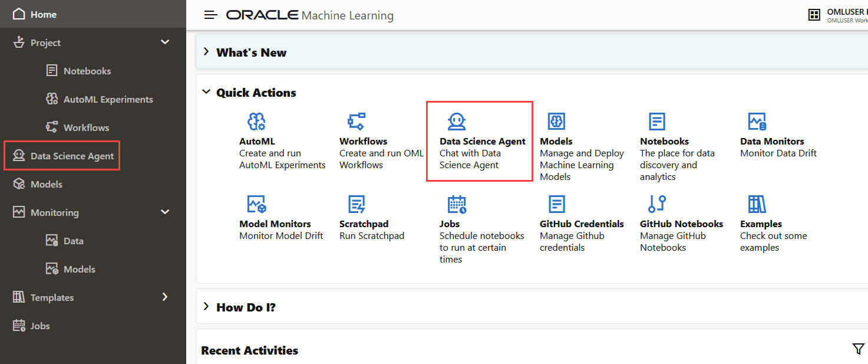Expand the What's New panel arrow
This screenshot has height=364, width=868.
click(206, 52)
